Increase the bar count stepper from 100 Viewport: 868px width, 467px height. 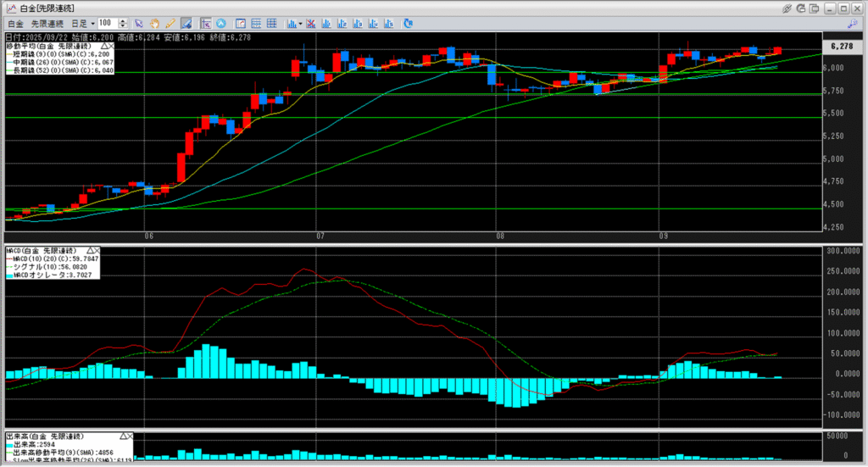(124, 20)
